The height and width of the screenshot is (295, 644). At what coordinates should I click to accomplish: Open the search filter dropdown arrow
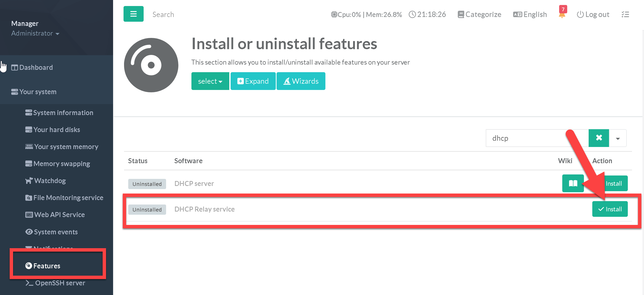pyautogui.click(x=618, y=138)
